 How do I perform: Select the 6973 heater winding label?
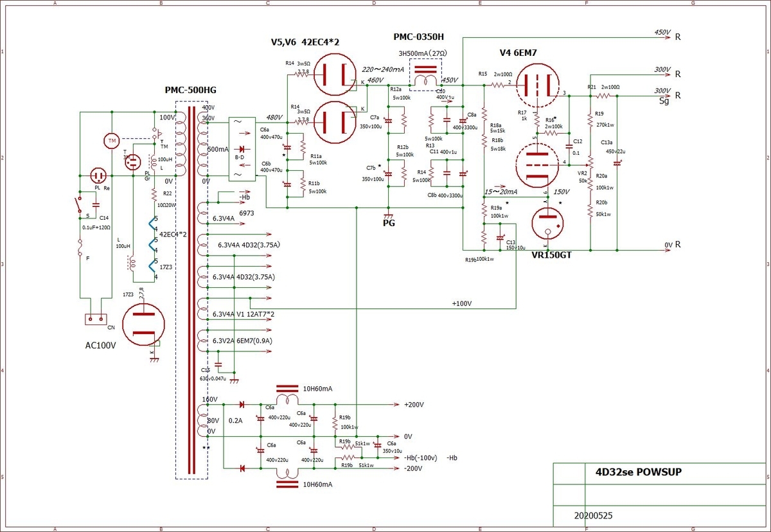[x=248, y=212]
